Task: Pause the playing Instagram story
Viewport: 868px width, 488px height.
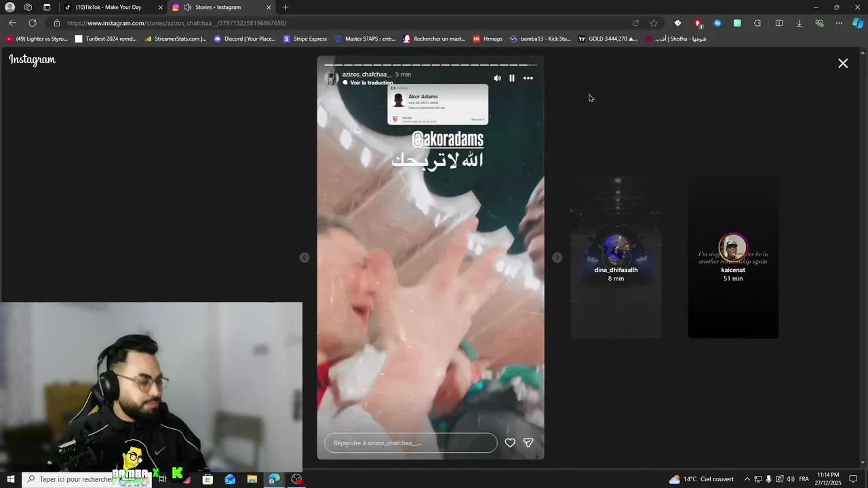Action: coord(512,79)
